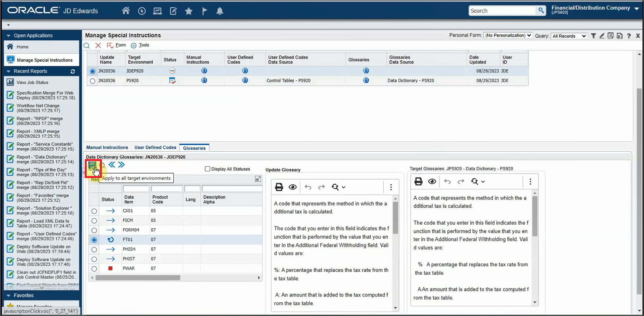Viewport: 644px width, 316px height.
Task: Switch to Manual Instructions tab
Action: (107, 147)
